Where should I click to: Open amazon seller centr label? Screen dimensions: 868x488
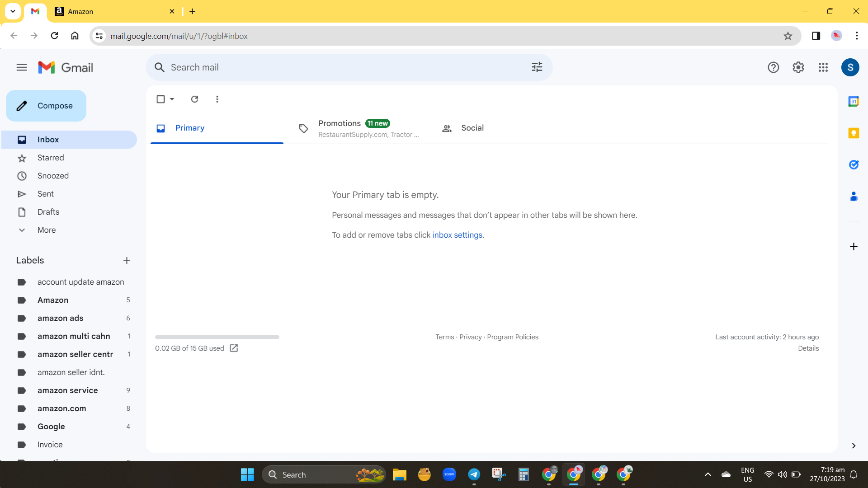[69, 354]
